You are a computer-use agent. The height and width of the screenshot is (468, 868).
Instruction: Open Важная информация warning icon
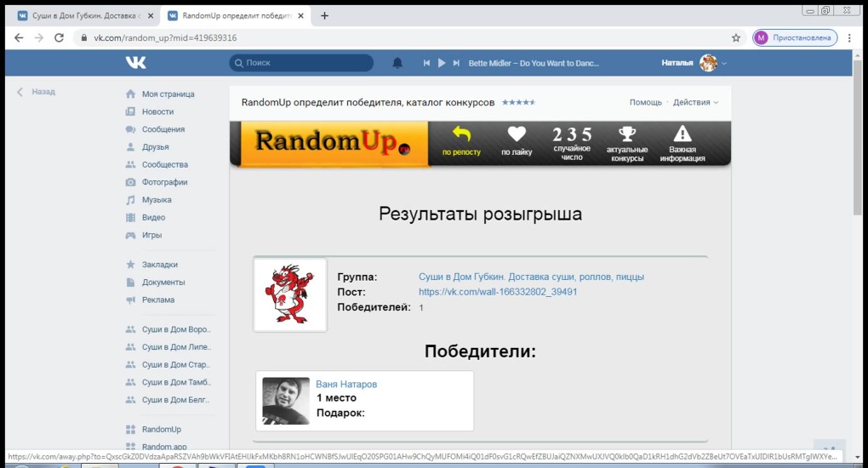tap(682, 134)
